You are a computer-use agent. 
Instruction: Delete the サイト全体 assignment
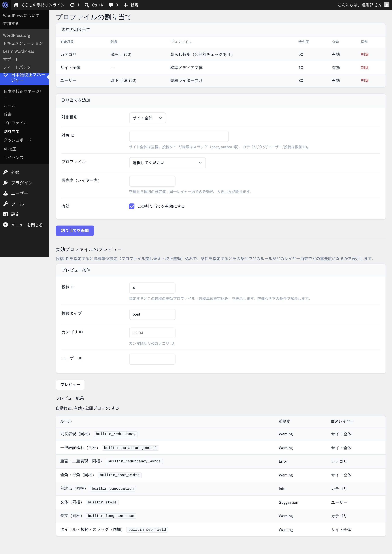pyautogui.click(x=365, y=68)
